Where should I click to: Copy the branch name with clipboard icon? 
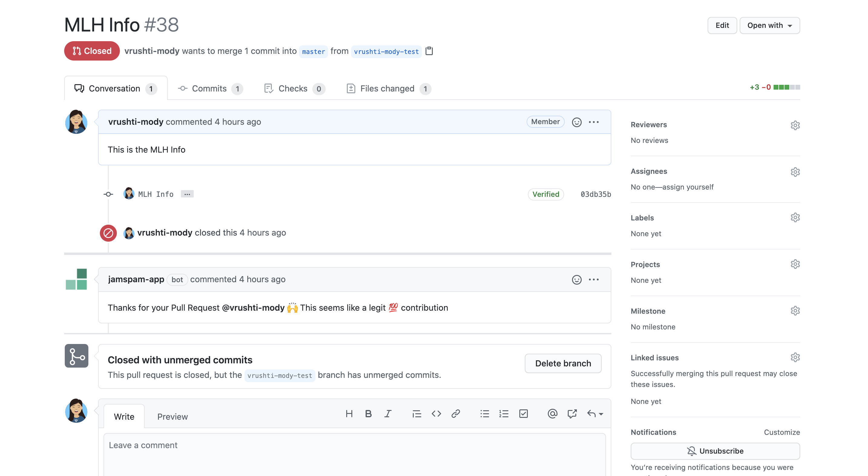tap(429, 51)
